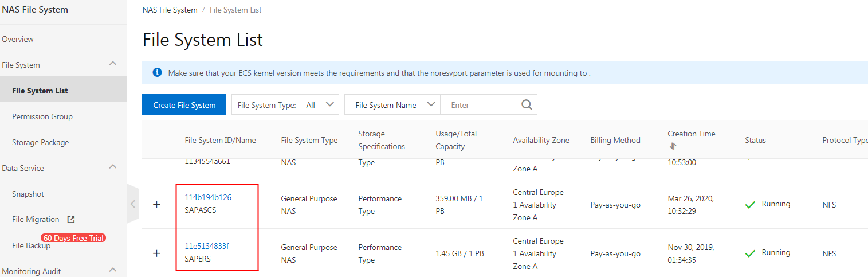
Task: Click the search magnifier icon
Action: (x=527, y=105)
